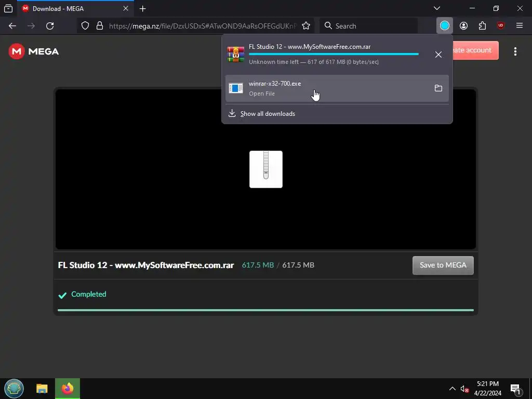Open Firefox View button
This screenshot has width=532, height=399.
click(8, 8)
